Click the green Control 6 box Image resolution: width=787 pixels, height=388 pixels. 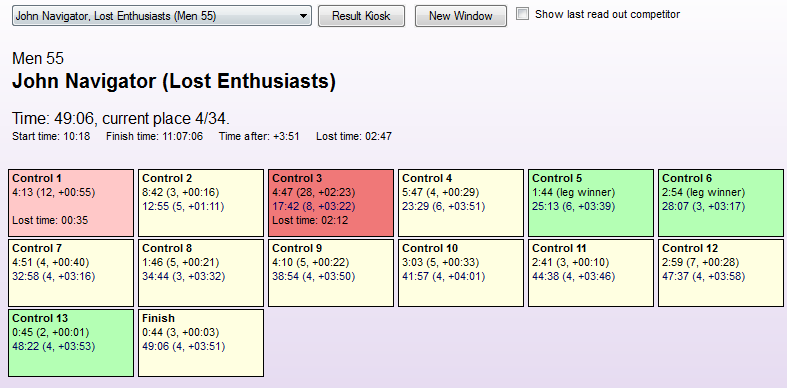pyautogui.click(x=721, y=203)
